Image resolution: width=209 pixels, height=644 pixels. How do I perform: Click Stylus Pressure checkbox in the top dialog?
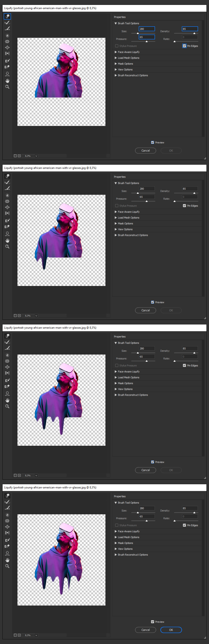pos(116,46)
